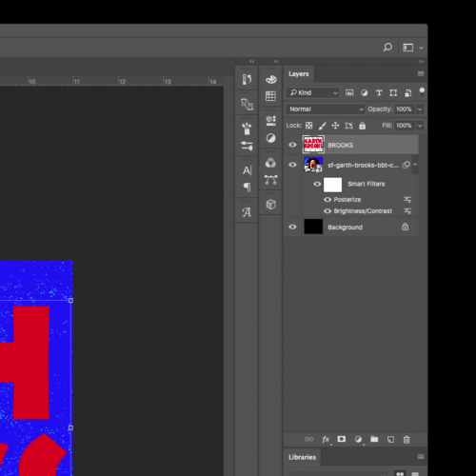Open the Glyphs panel icon
This screenshot has width=476, height=476.
point(247,212)
